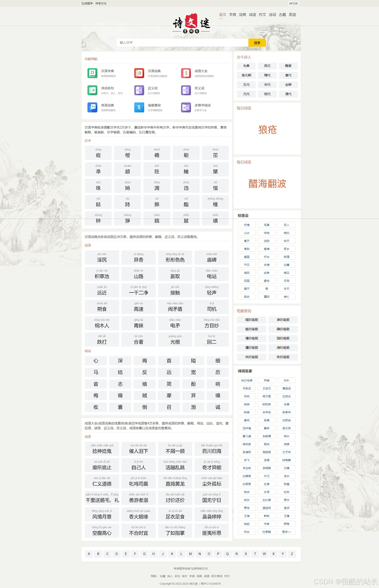The width and height of the screenshot is (379, 588).
Task: Select letter M in alphabet index
Action: [x=190, y=554]
